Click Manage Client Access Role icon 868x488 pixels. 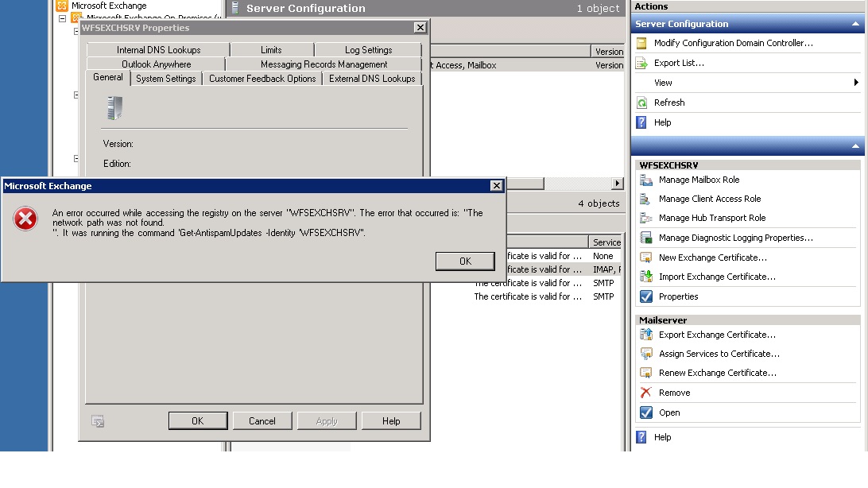646,199
